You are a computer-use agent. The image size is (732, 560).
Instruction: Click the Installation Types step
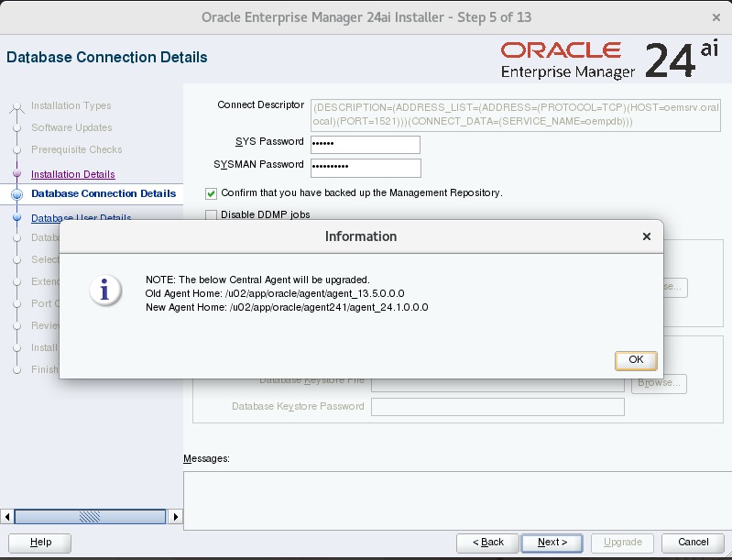[71, 105]
